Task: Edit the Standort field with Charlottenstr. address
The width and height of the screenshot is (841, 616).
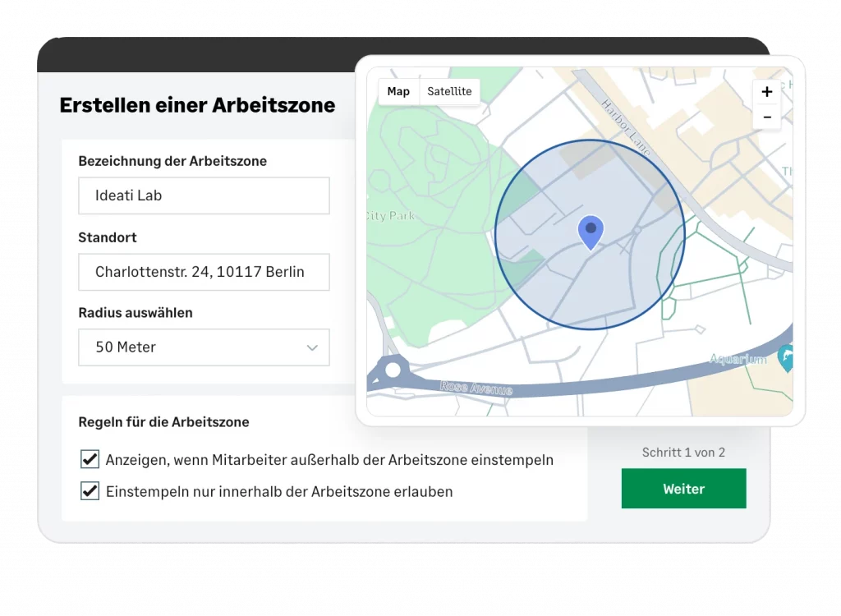Action: [x=204, y=272]
